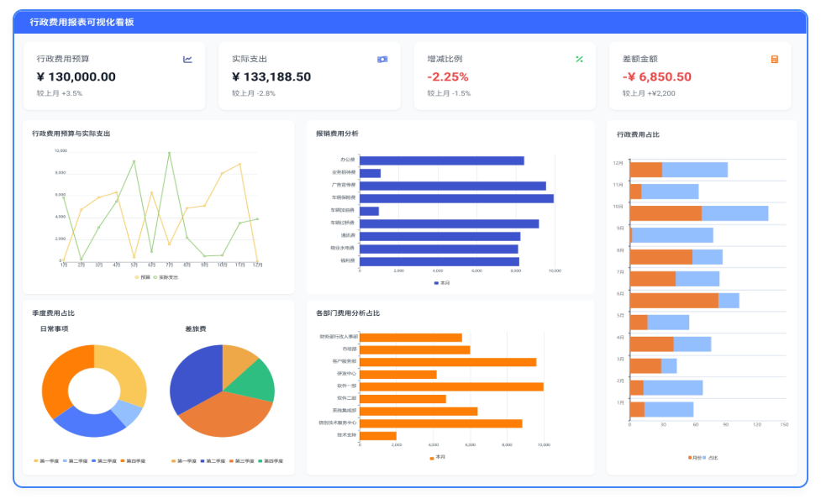Click the 软件一部 bar in department chart
The width and height of the screenshot is (821, 504).
coord(451,386)
